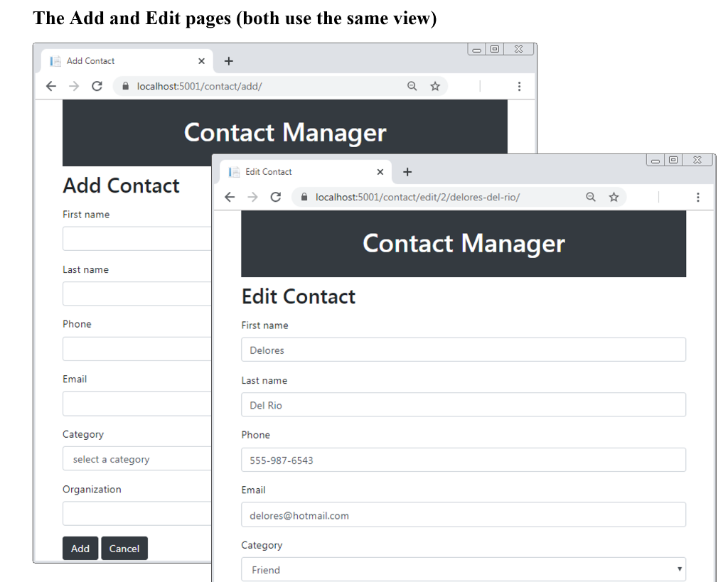Bookmark the Add Contact page via the star
This screenshot has height=582, width=728.
(434, 85)
